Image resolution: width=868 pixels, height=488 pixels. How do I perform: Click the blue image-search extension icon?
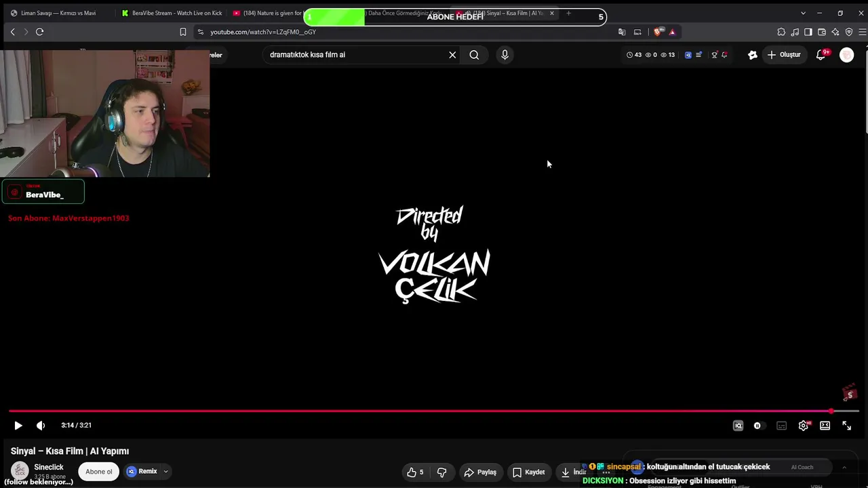pyautogui.click(x=688, y=55)
